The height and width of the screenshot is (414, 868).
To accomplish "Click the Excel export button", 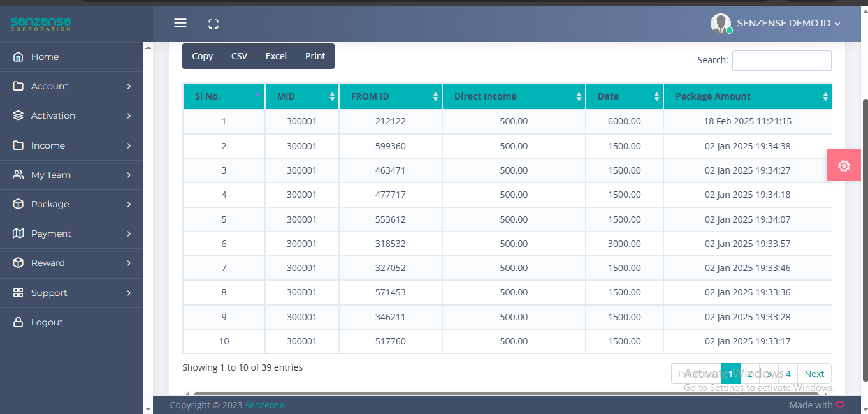I will point(276,56).
